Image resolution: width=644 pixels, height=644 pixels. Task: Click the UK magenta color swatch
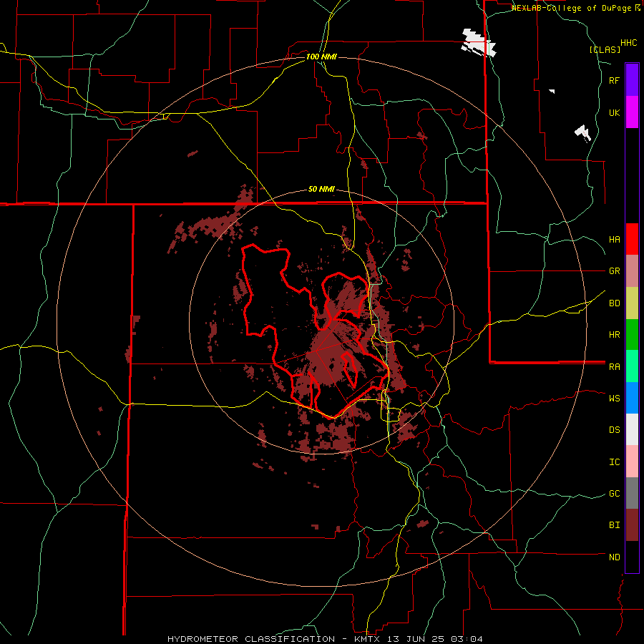tap(632, 112)
